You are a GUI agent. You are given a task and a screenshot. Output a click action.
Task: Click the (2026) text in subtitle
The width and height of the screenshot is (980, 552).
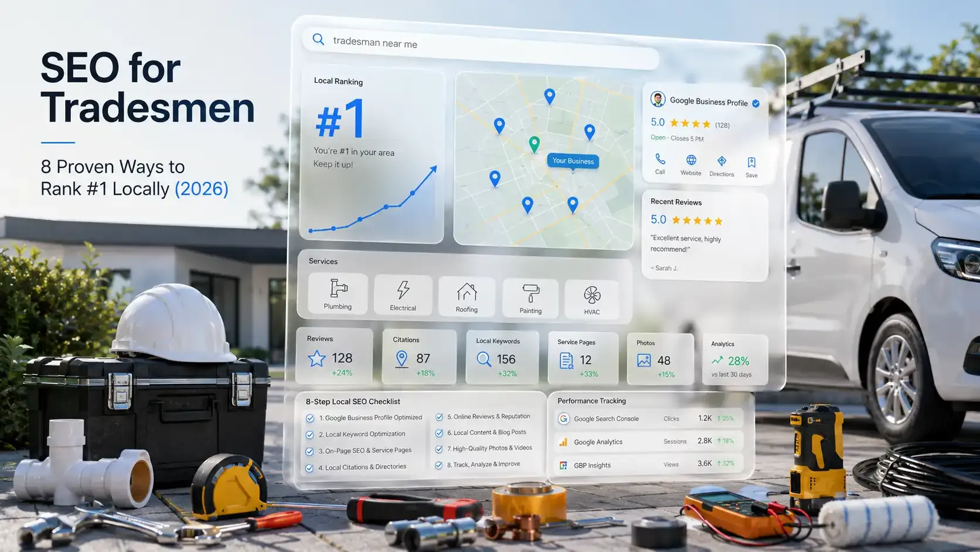click(202, 189)
